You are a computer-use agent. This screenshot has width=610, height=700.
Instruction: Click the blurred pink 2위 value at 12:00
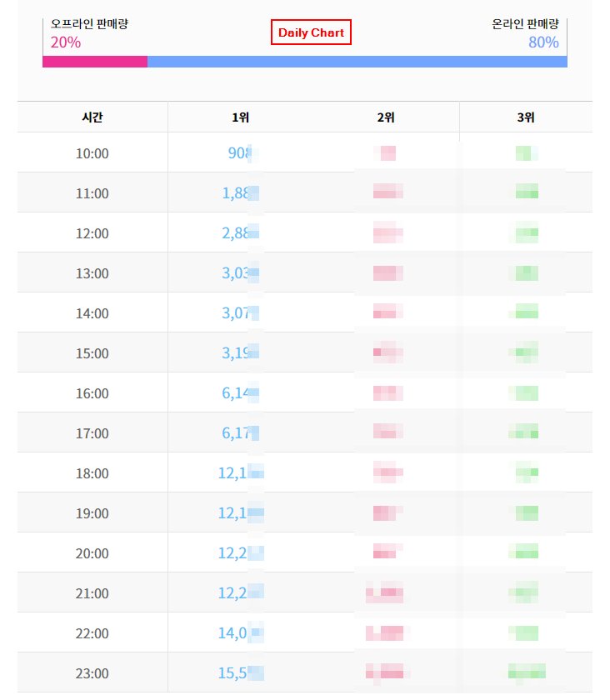(388, 232)
